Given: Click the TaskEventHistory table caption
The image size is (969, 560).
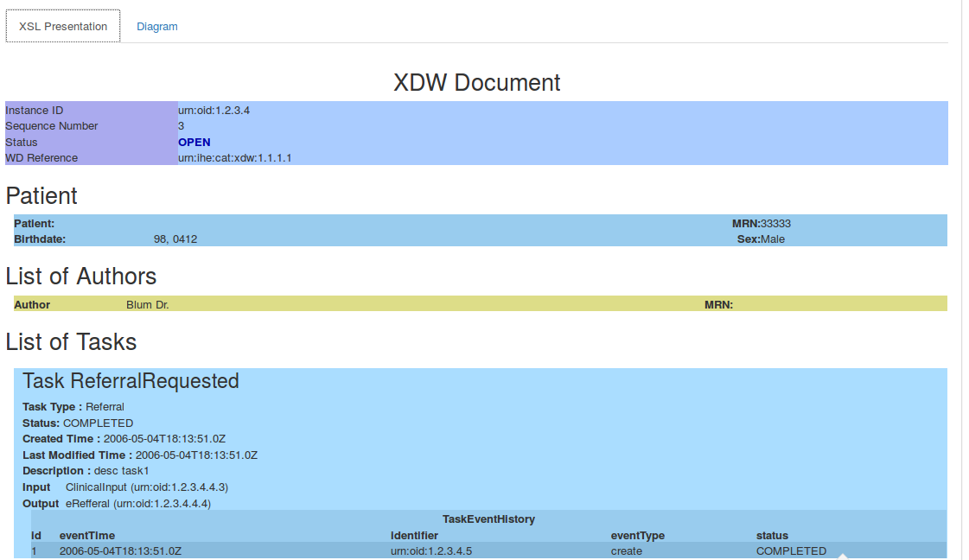Looking at the screenshot, I should click(x=488, y=519).
